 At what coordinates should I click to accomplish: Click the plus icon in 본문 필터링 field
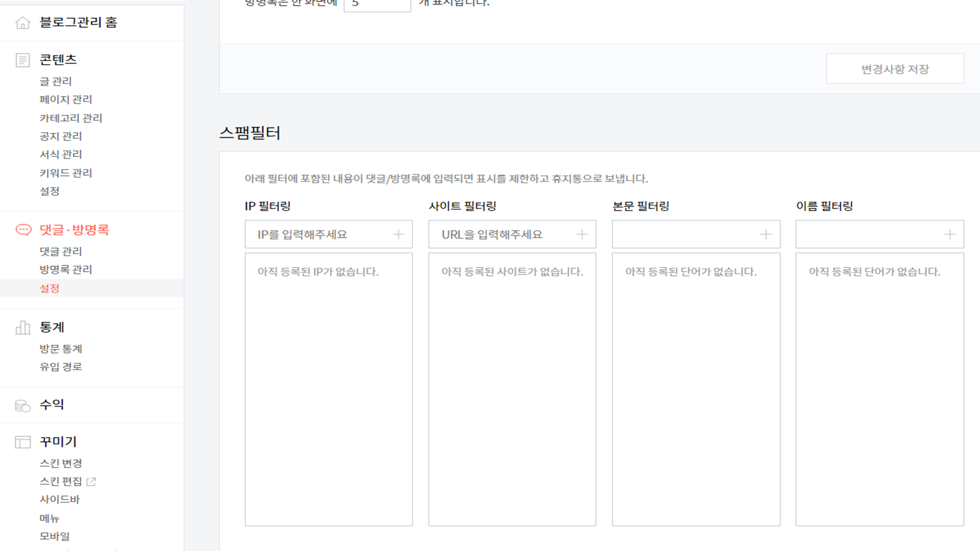pos(766,235)
